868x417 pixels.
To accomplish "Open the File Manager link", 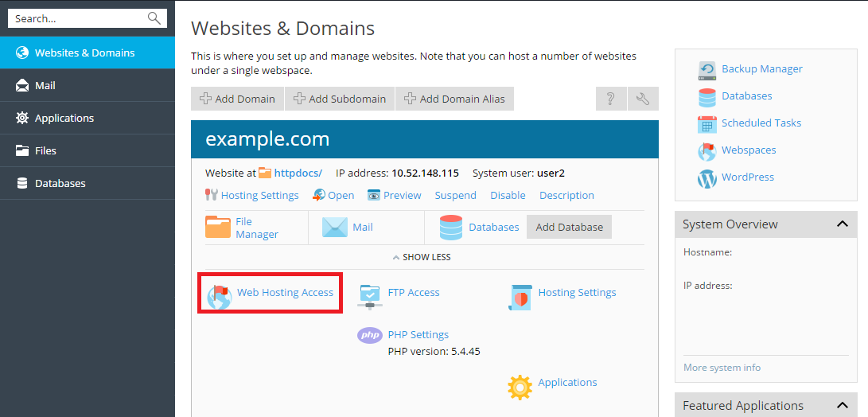I will (257, 228).
